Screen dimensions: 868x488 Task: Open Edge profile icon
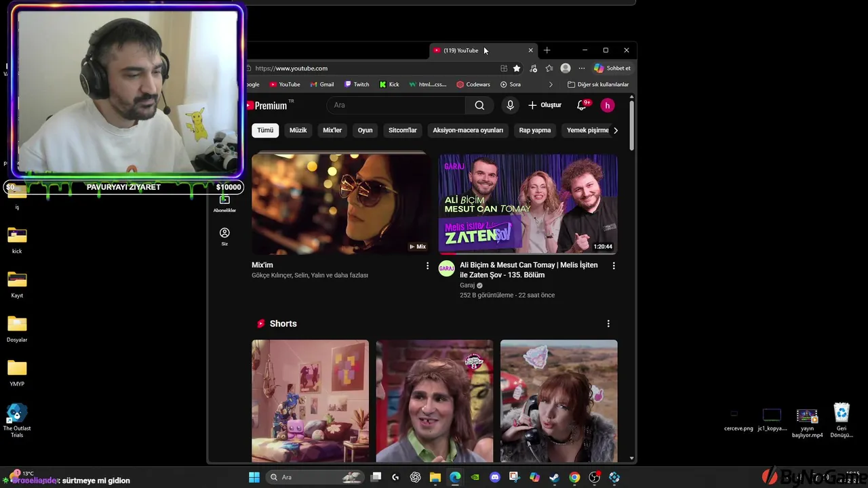pyautogui.click(x=566, y=68)
